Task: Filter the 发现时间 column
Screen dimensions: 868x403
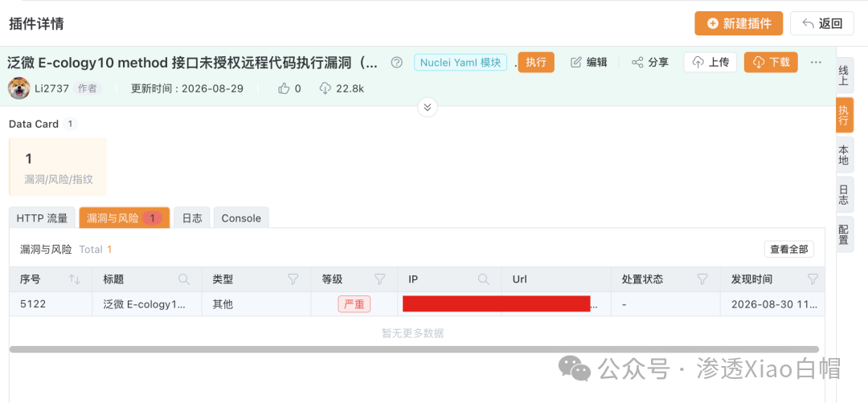Action: pos(812,279)
